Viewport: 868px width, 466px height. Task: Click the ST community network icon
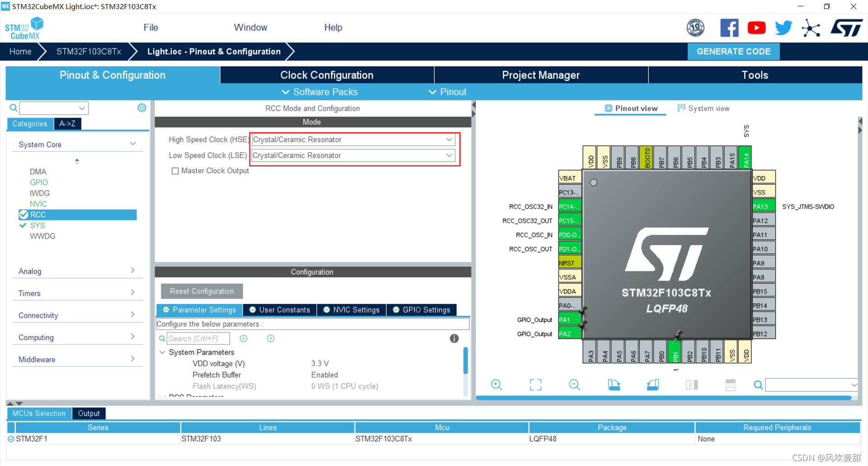click(811, 28)
